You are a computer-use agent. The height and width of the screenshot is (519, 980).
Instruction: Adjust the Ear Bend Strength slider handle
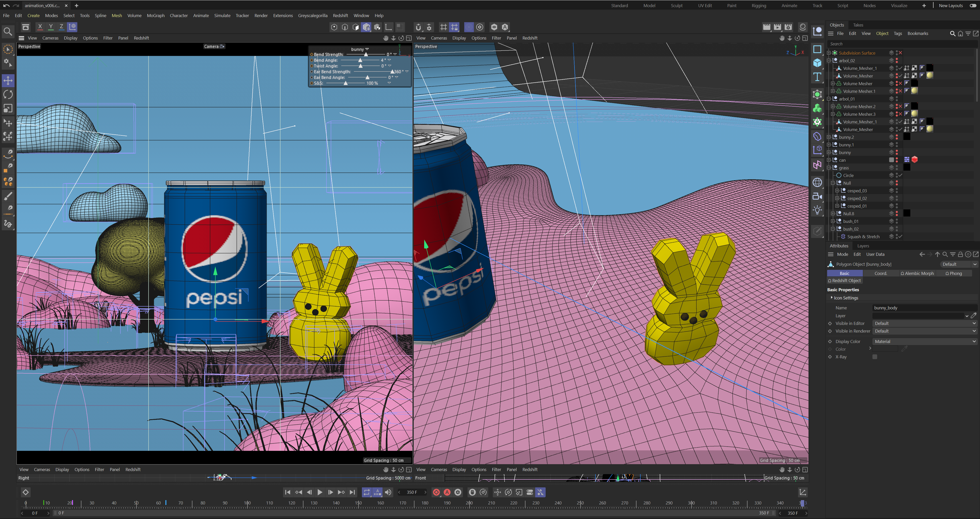[x=393, y=71]
